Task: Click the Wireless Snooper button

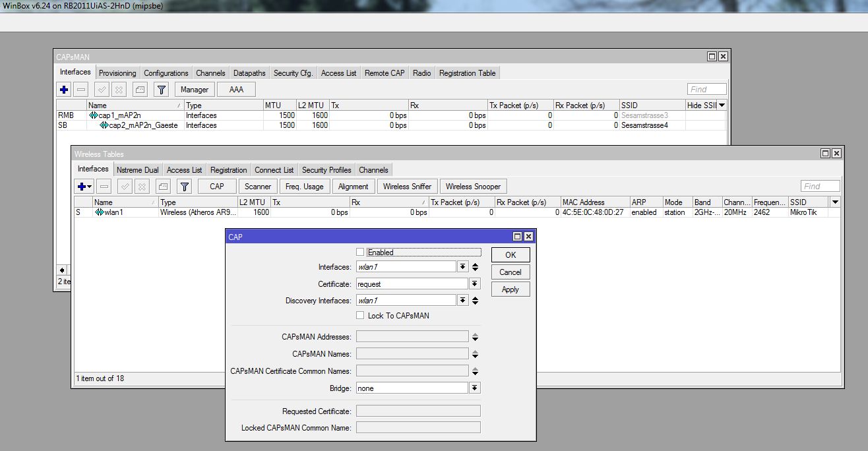Action: 474,187
